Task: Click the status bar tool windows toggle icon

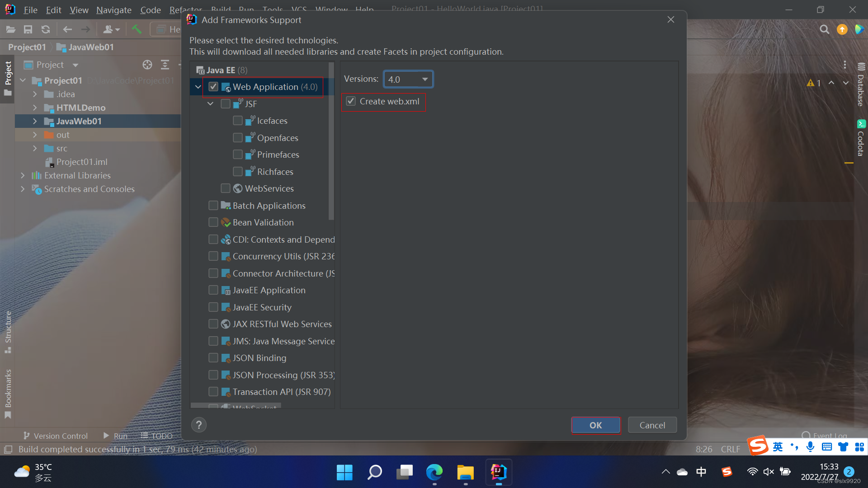Action: pyautogui.click(x=8, y=450)
